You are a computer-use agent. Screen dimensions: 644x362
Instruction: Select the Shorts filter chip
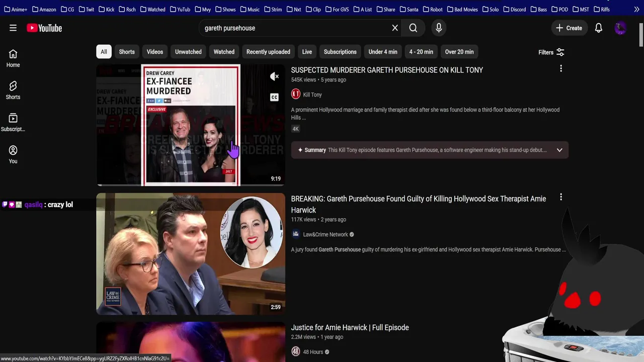pos(127,52)
